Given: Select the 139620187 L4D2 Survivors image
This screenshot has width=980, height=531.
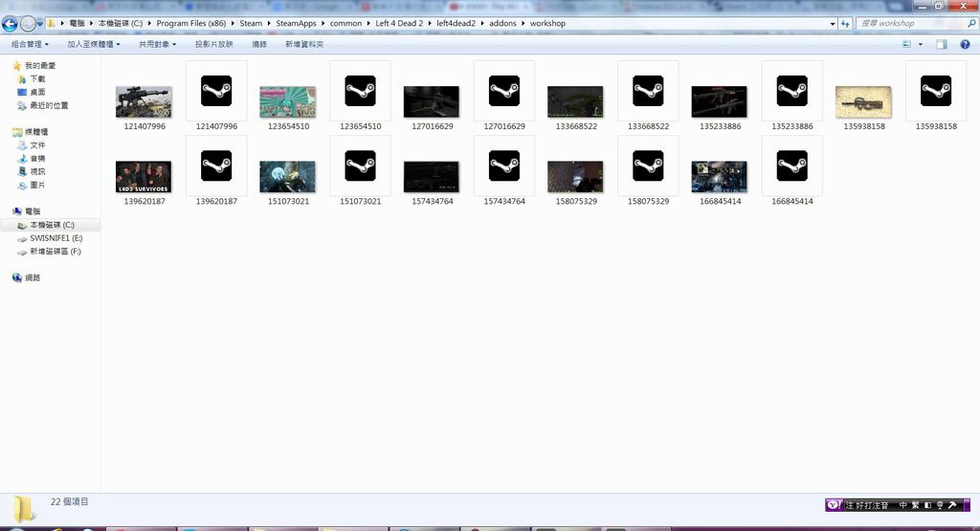Looking at the screenshot, I should (144, 177).
